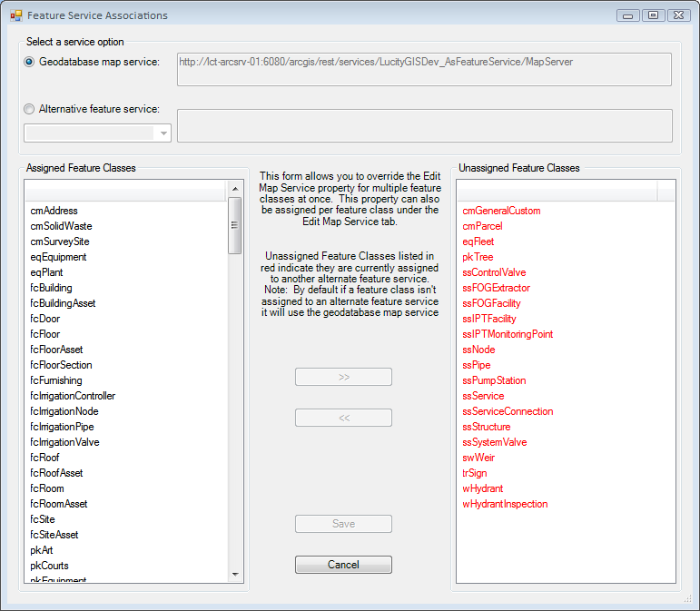Select fcBuildingAsset in assigned list
This screenshot has height=611, width=700.
click(63, 303)
